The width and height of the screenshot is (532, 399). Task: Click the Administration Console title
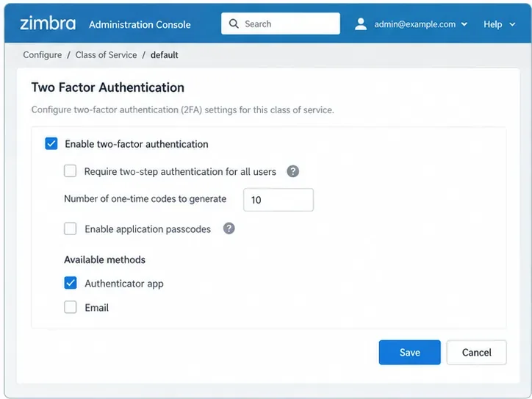point(140,24)
